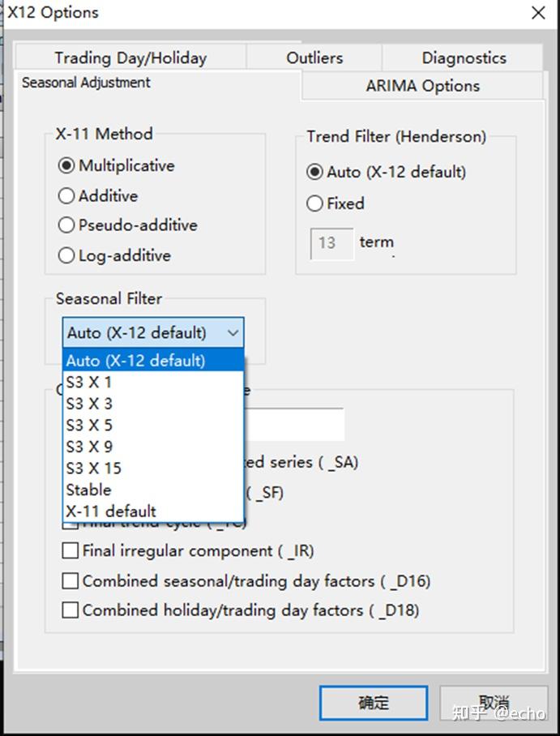The height and width of the screenshot is (736, 560).
Task: Choose S3 X 1 seasonal filter
Action: [89, 382]
